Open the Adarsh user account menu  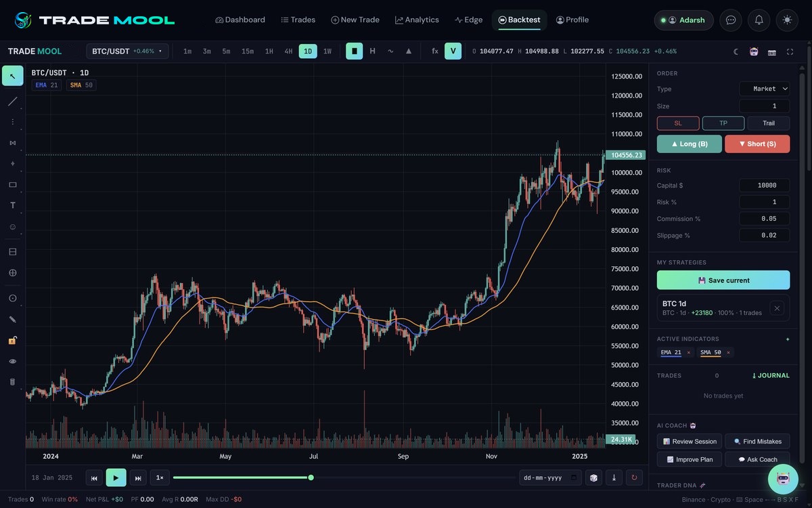click(683, 20)
